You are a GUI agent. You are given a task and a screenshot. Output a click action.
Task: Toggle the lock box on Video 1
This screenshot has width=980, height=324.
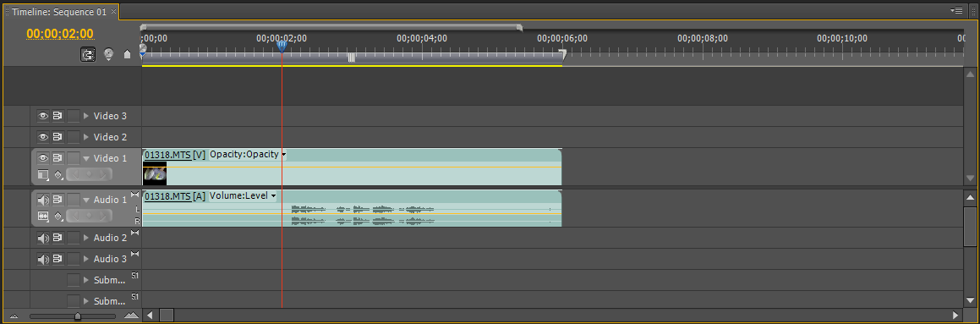[x=74, y=158]
